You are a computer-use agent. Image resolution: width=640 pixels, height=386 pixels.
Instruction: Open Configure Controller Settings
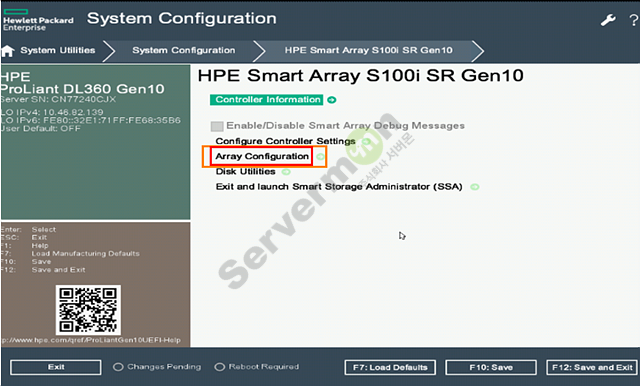(x=285, y=141)
